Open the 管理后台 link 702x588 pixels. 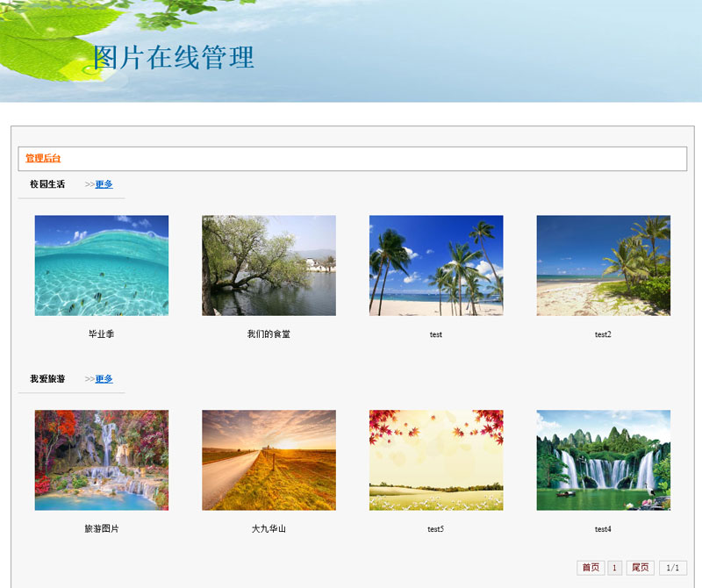(43, 158)
